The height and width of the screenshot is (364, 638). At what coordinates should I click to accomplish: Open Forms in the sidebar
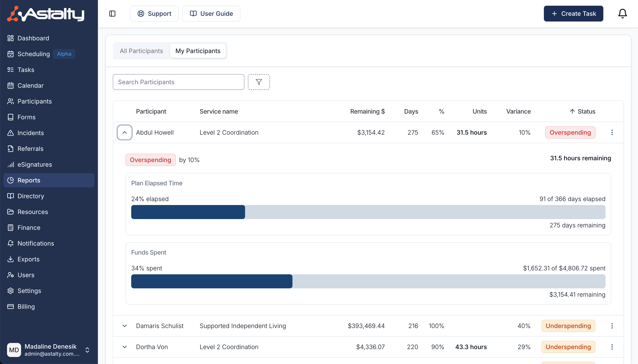[x=49, y=117]
